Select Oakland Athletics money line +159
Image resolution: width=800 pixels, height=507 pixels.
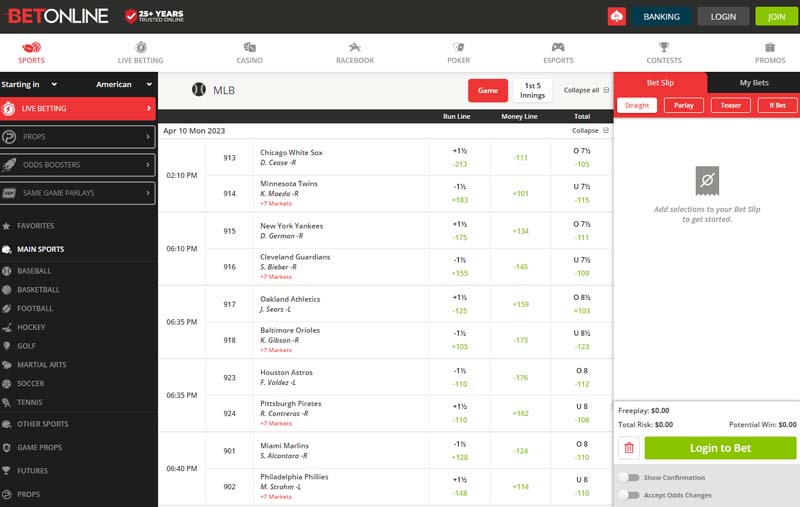pyautogui.click(x=520, y=304)
